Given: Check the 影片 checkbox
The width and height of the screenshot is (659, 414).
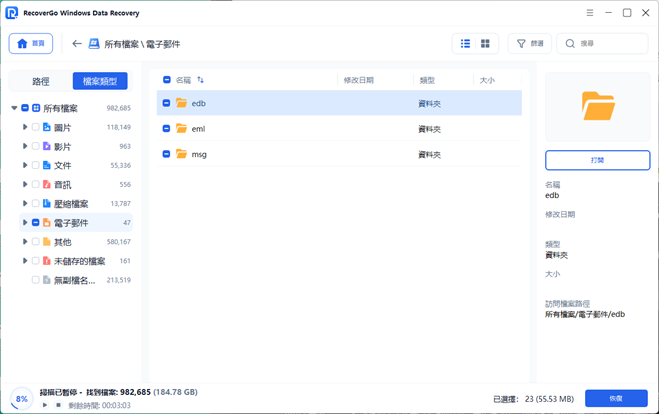Looking at the screenshot, I should click(36, 146).
